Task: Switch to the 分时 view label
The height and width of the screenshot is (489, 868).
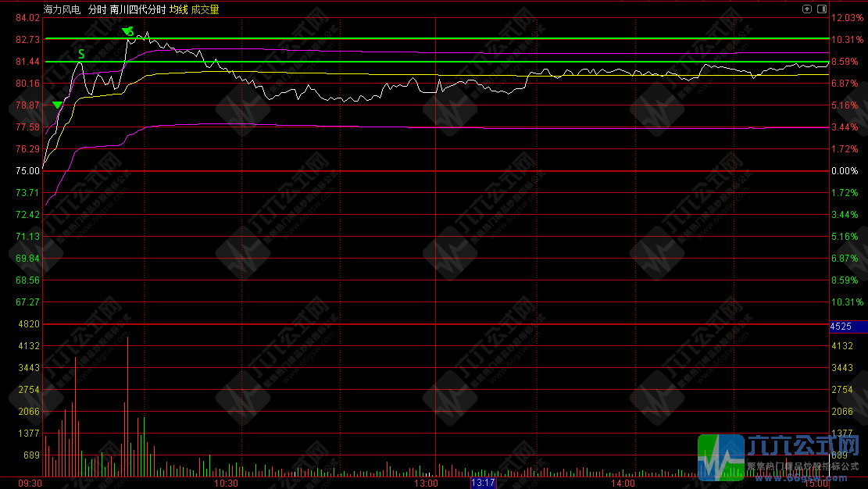Action: click(97, 9)
